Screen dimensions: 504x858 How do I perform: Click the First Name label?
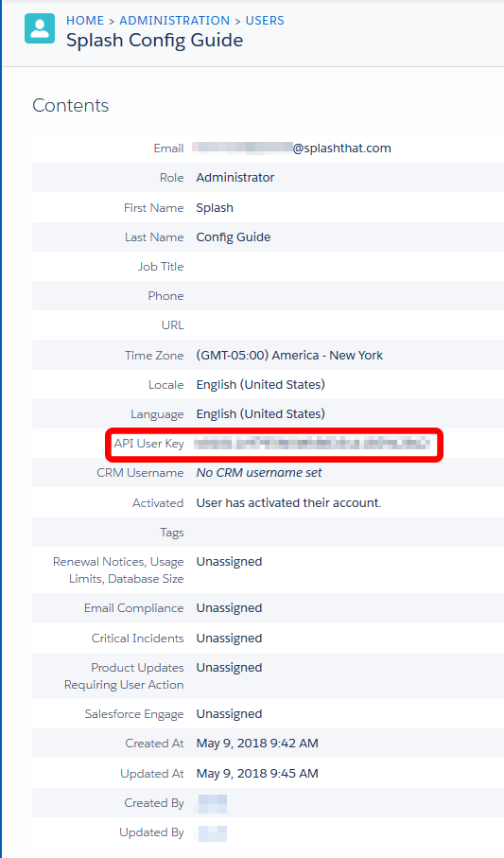pos(154,208)
